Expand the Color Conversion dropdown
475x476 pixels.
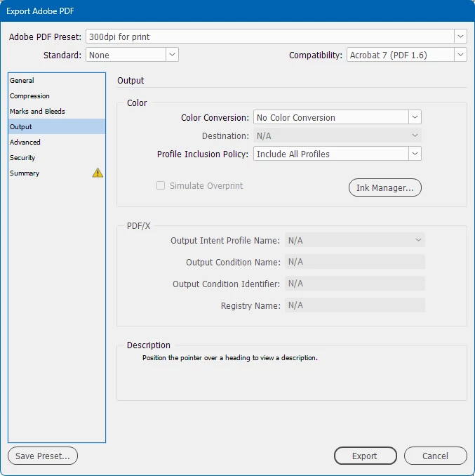pyautogui.click(x=337, y=117)
